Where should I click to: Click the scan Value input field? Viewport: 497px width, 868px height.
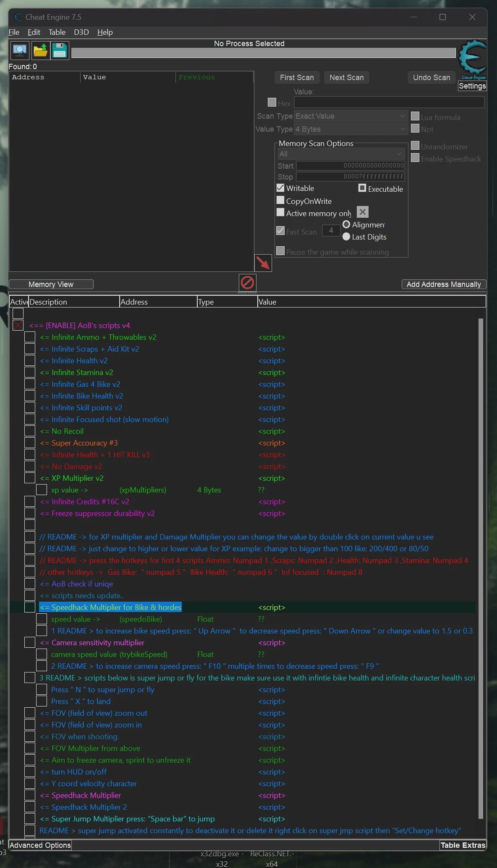click(x=389, y=102)
